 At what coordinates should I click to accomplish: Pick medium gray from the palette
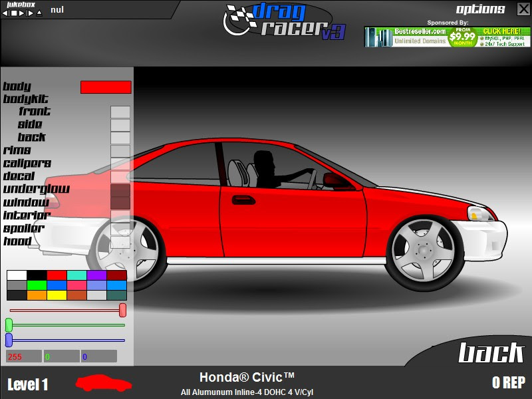[x=17, y=285]
